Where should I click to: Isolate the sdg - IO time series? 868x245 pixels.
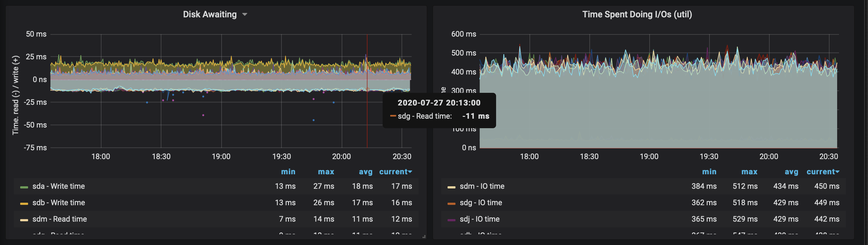pos(481,202)
